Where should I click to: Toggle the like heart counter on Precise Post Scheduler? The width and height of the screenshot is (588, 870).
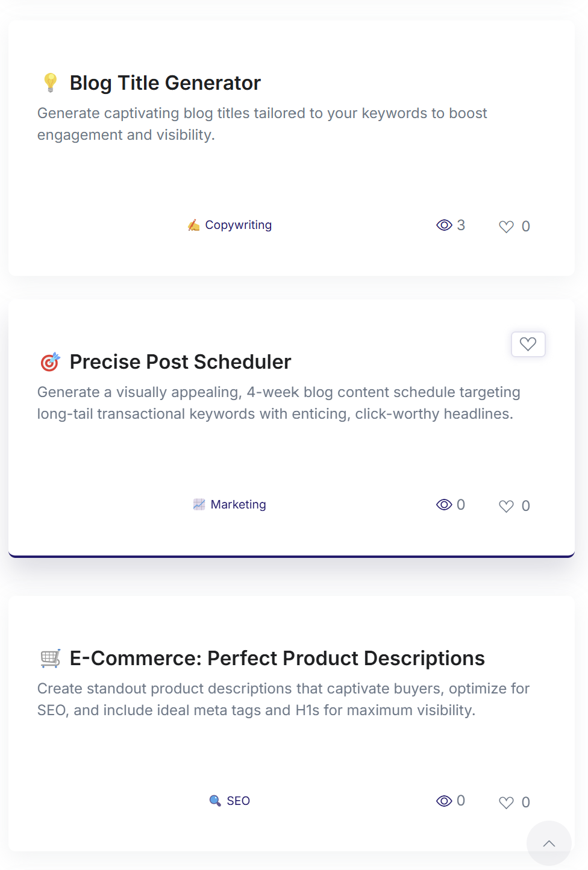pos(507,506)
